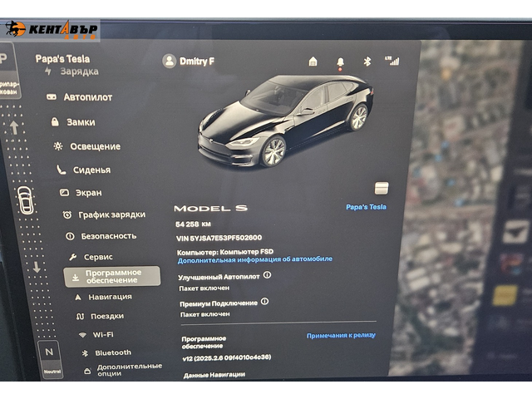The image size is (532, 399).
Task: Tap the arrow icon next to Навигация
Action: click(x=78, y=298)
